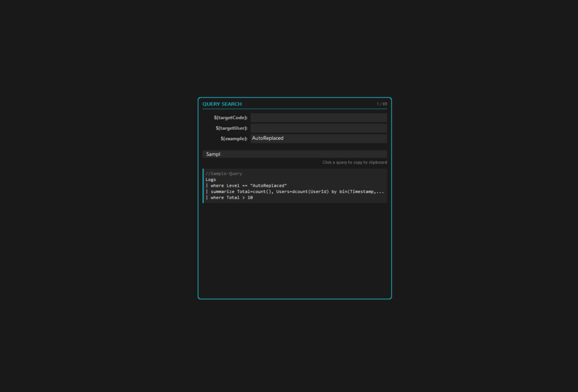Select the ${example} field containing AutoReplaced

click(x=318, y=138)
